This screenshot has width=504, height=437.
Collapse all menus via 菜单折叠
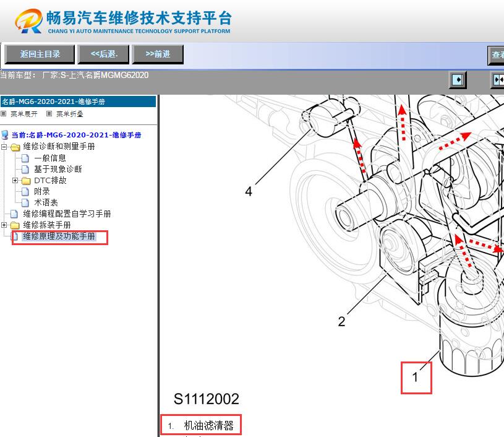pos(69,114)
